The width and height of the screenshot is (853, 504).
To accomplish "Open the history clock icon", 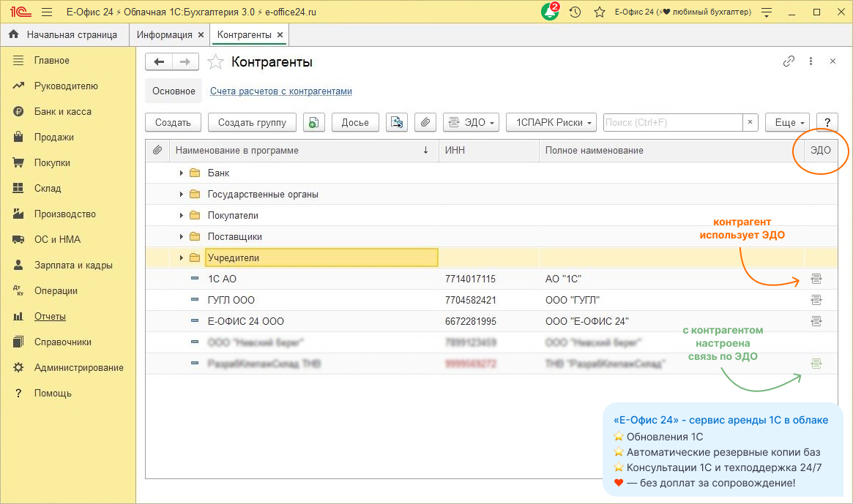I will (575, 12).
